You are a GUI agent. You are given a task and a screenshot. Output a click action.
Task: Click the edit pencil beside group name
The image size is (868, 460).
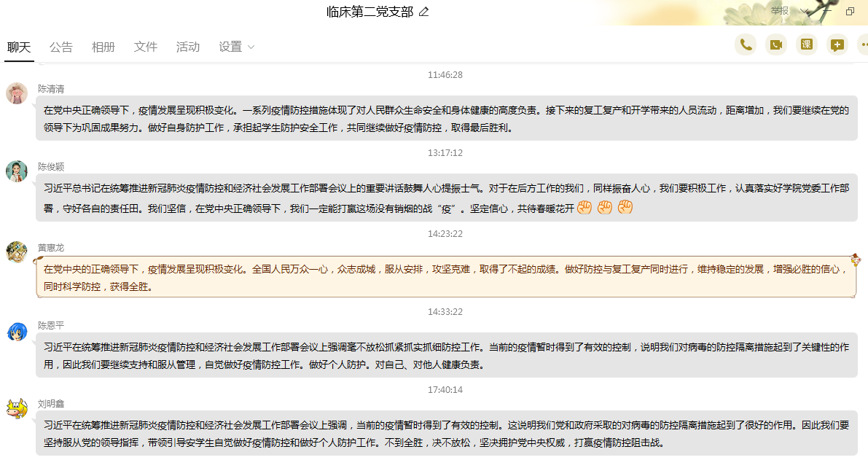[x=424, y=12]
